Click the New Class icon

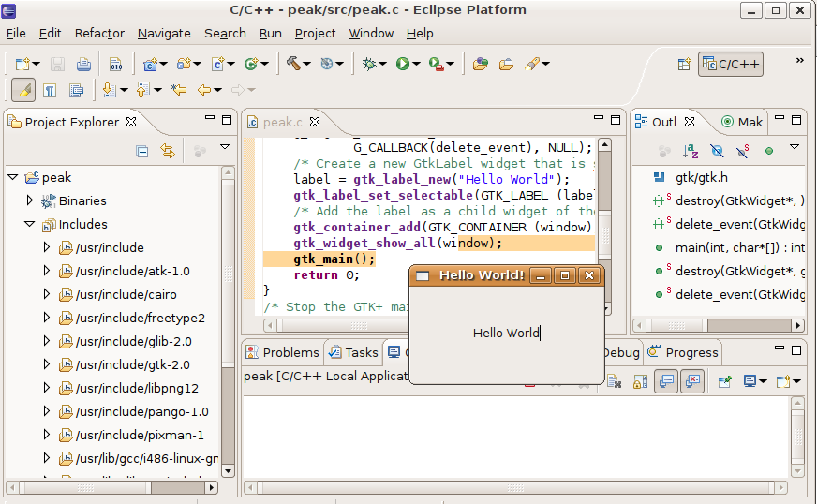click(251, 64)
